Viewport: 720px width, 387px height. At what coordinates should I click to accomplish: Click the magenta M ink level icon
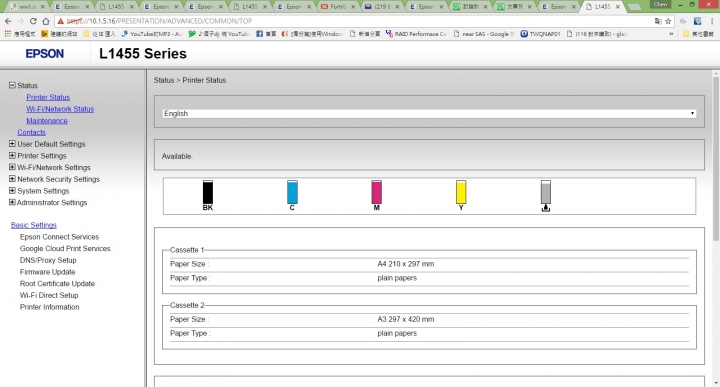[x=377, y=192]
